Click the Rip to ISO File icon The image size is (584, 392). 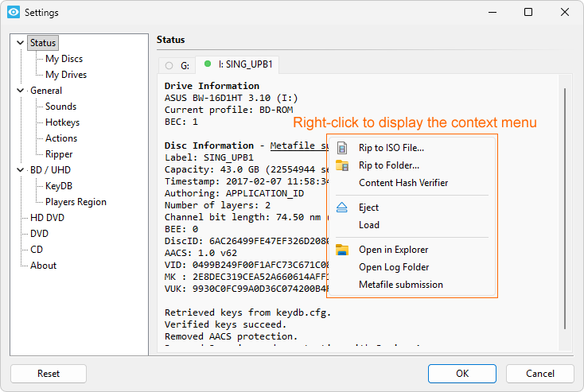click(x=342, y=148)
